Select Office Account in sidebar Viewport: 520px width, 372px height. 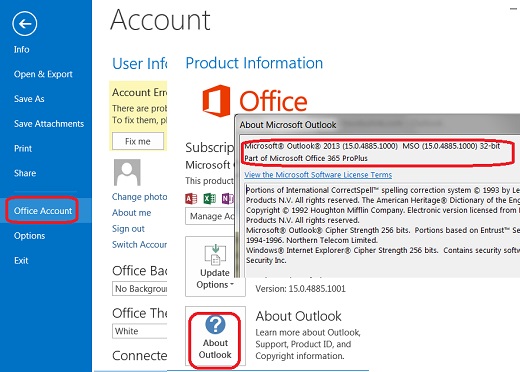pos(43,211)
